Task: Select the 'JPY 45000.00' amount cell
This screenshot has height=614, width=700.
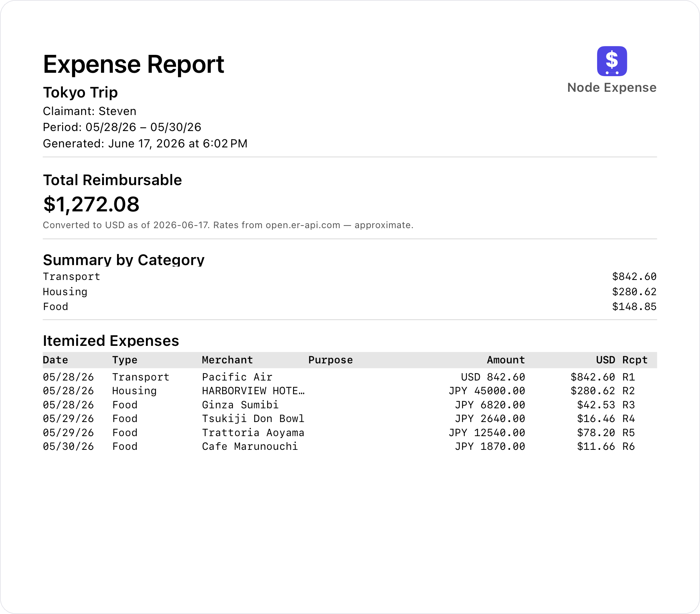Action: point(487,391)
